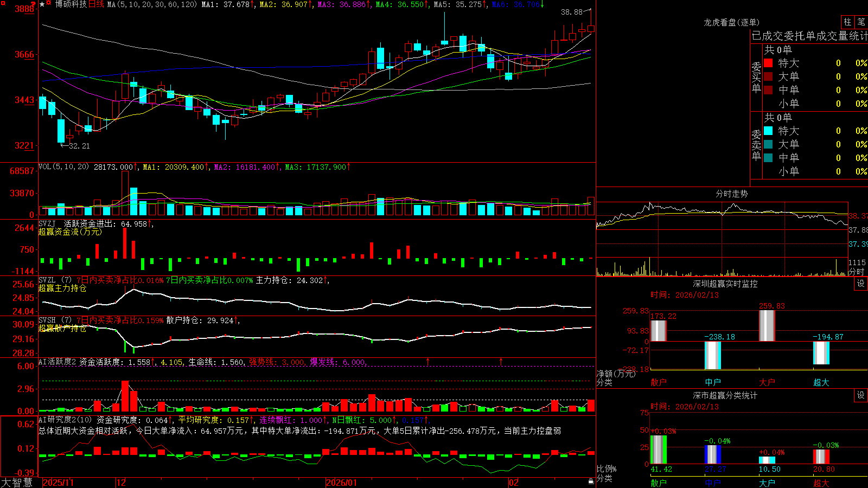Screen dimensions: 868x488
Task: Click the teal 中单 sell-order swatch
Action: 768,158
